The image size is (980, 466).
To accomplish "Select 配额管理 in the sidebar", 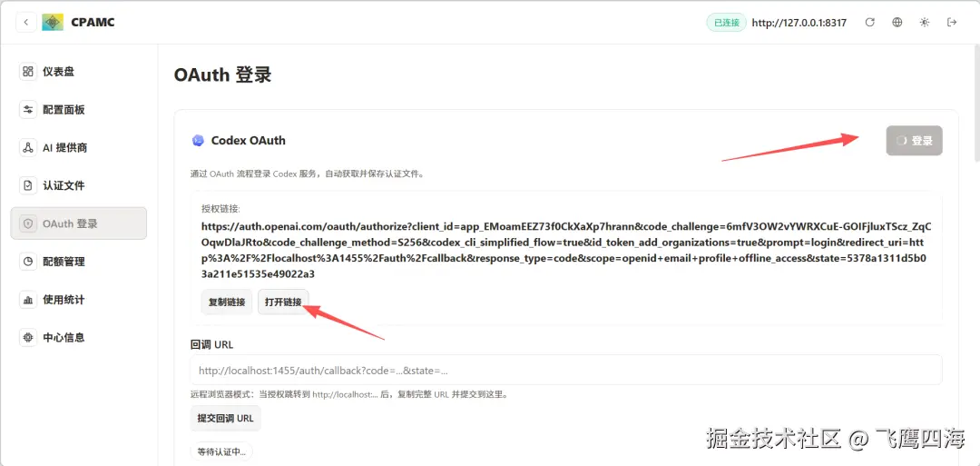I will pyautogui.click(x=79, y=262).
